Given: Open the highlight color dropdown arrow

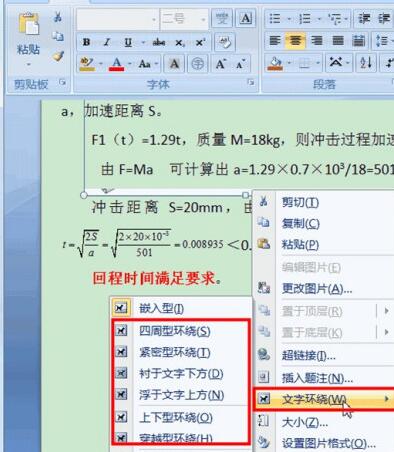Looking at the screenshot, I should [101, 63].
